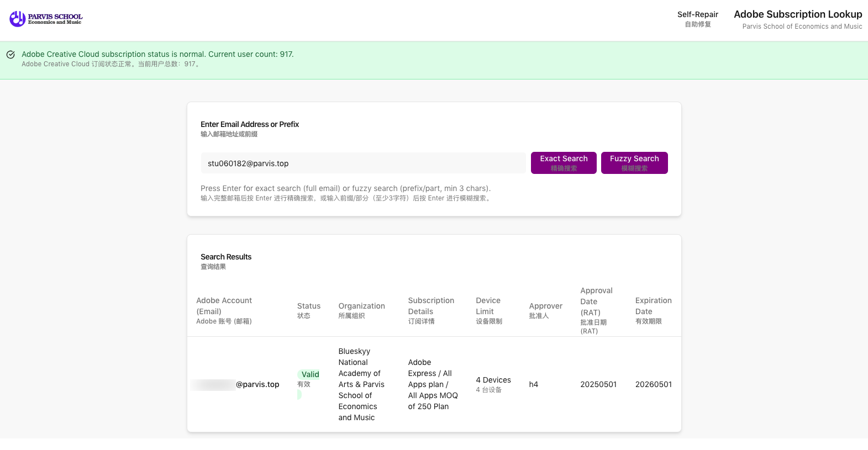Click approval date 20250501
Screen dimensions: 868x450
(x=598, y=384)
